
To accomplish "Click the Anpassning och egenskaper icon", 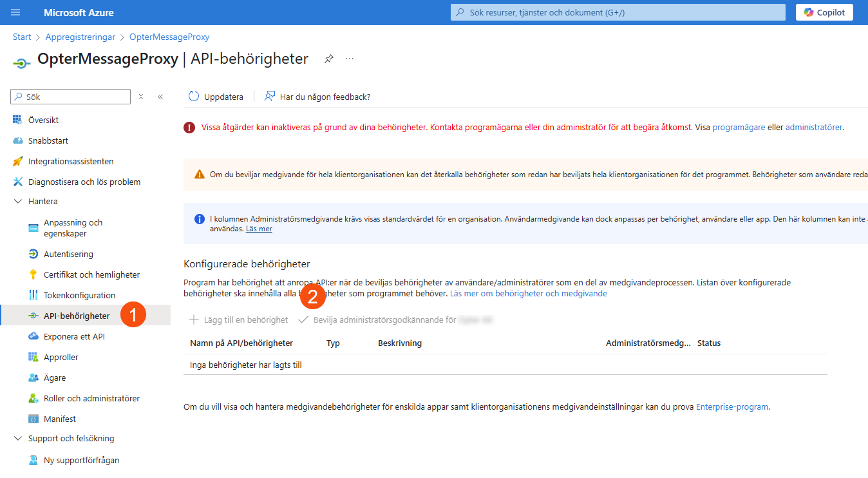I will (x=33, y=228).
